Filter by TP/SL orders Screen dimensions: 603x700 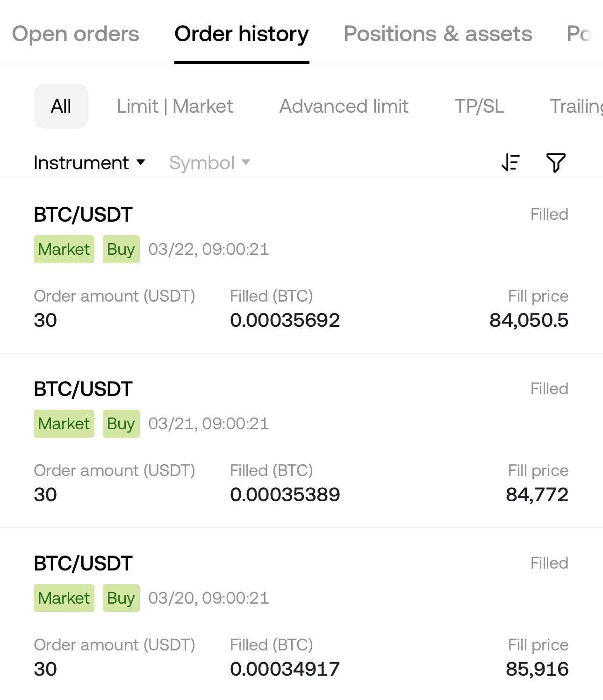click(479, 106)
